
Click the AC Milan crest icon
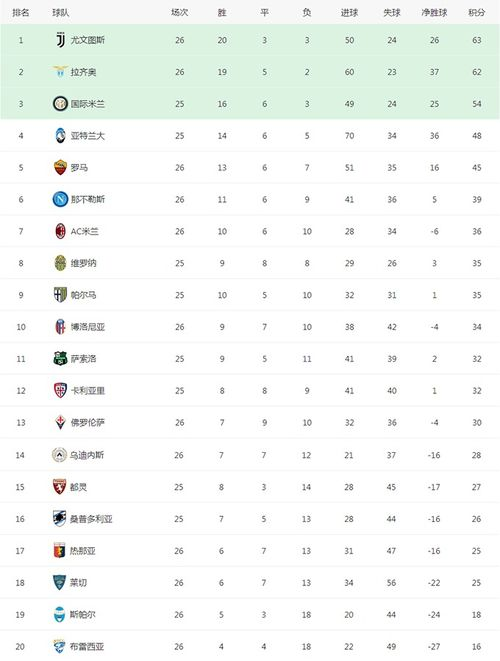tap(60, 231)
